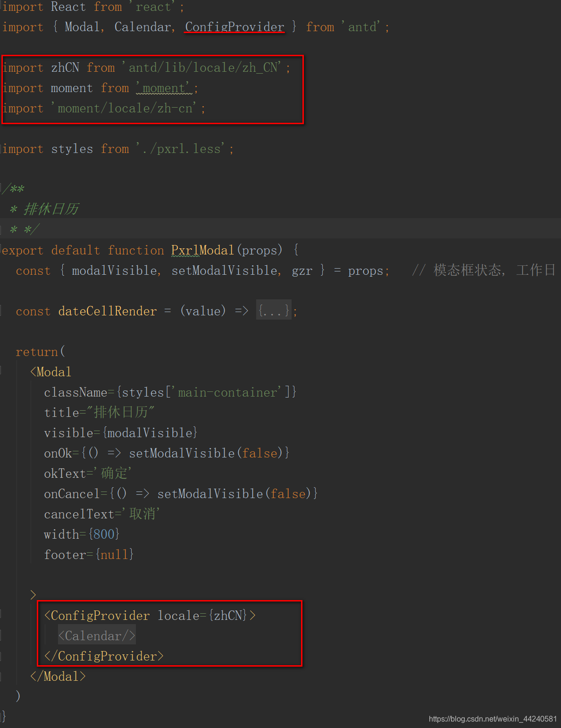Click the props parameter in the function signature
The width and height of the screenshot is (561, 728).
click(x=259, y=250)
